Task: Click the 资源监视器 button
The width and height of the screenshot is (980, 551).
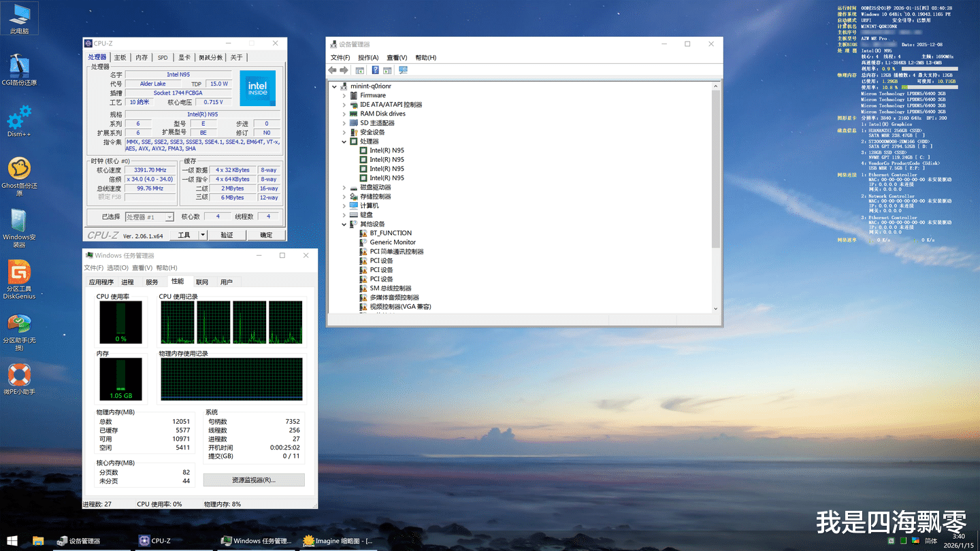Action: pos(253,480)
